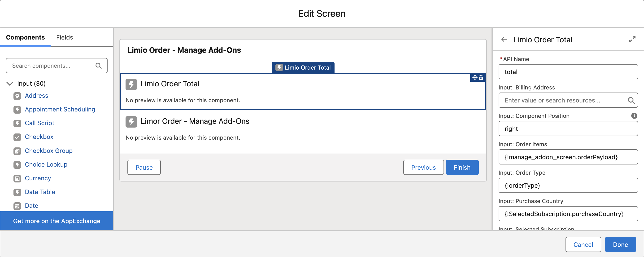Click the back arrow in the properties panel
The image size is (644, 257).
point(504,39)
